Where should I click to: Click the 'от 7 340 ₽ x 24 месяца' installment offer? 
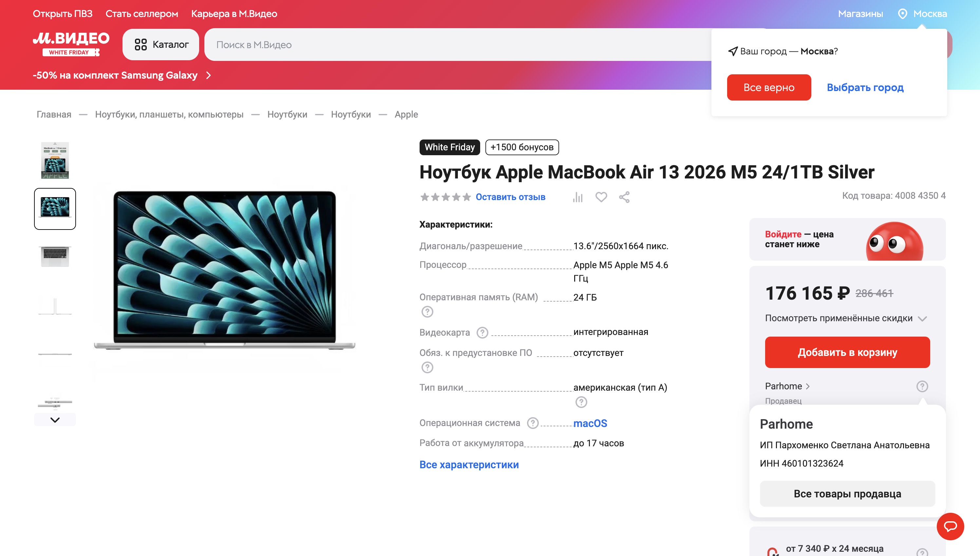[835, 549]
